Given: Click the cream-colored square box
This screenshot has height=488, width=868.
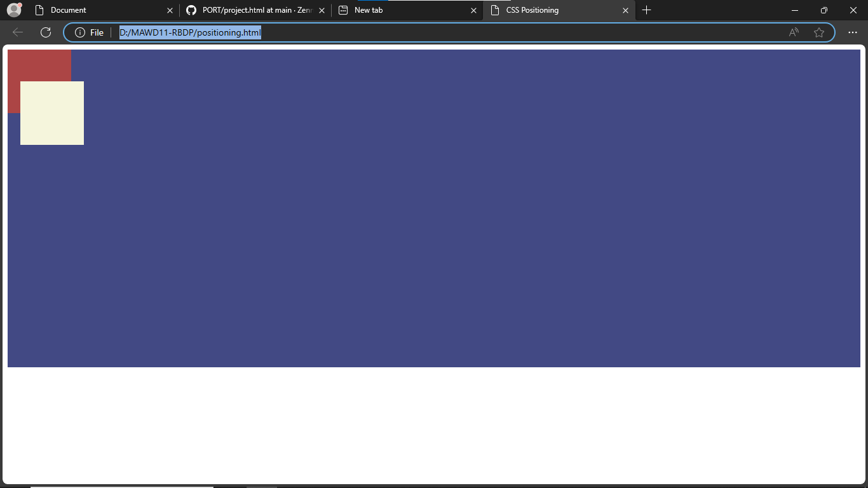Looking at the screenshot, I should [52, 113].
